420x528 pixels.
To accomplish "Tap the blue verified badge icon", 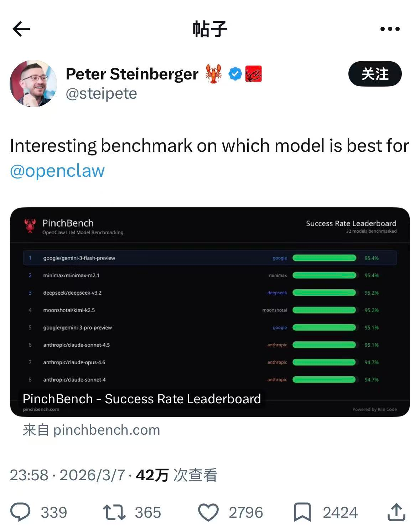I will tap(235, 74).
